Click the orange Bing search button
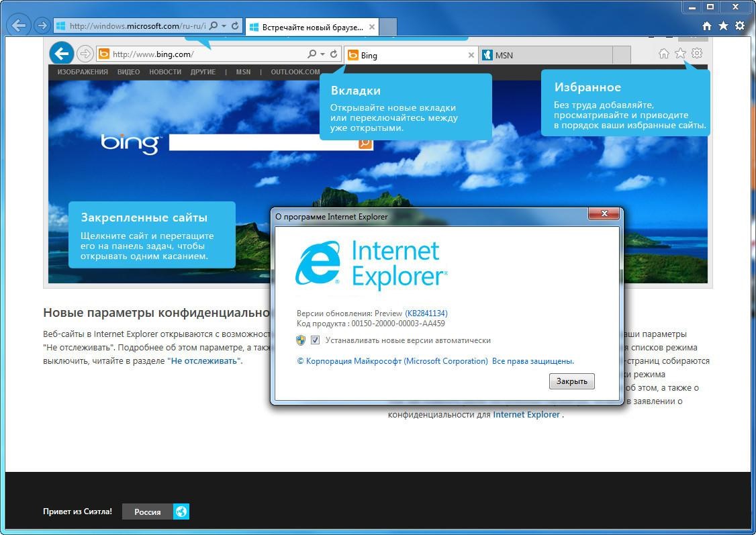 365,143
